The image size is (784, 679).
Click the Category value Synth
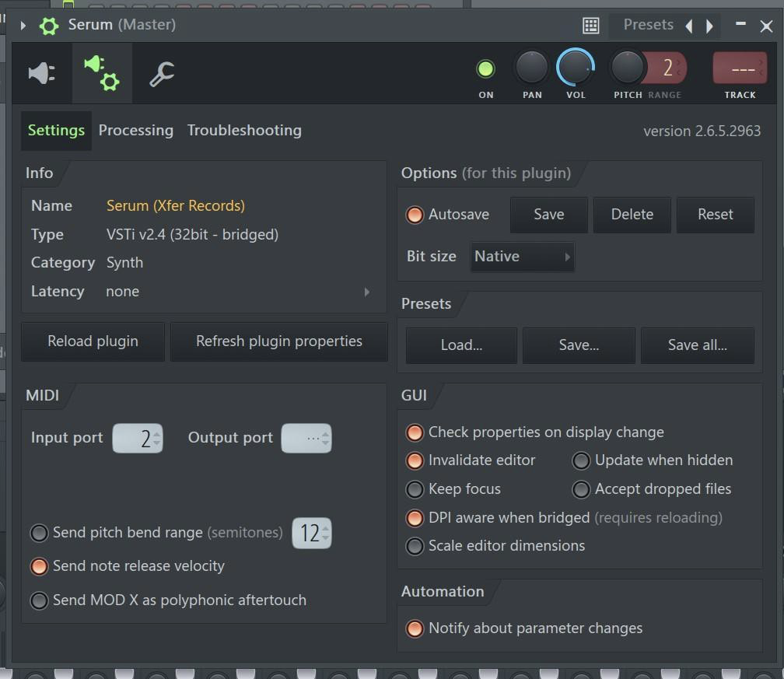tap(124, 263)
